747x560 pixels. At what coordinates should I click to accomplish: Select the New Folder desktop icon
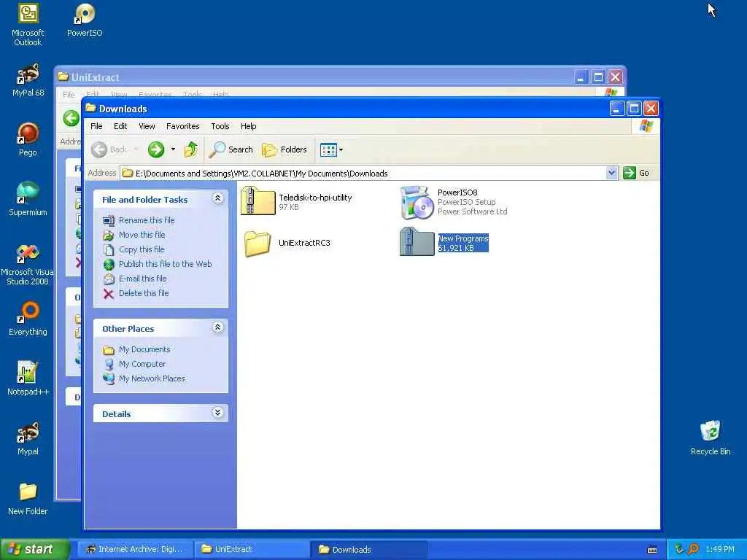point(28,498)
